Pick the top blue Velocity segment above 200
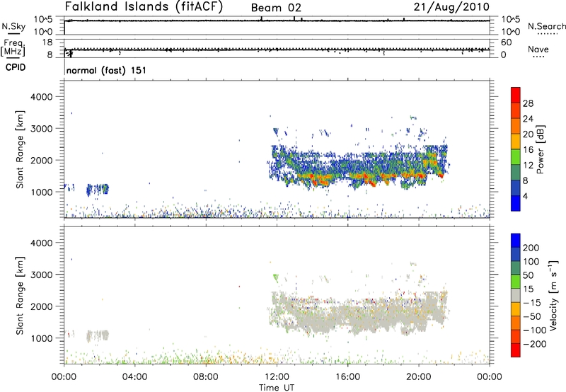 [516, 241]
